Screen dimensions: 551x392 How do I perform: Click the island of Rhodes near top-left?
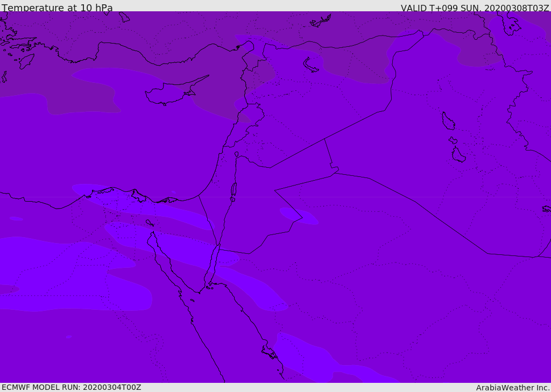[25, 61]
